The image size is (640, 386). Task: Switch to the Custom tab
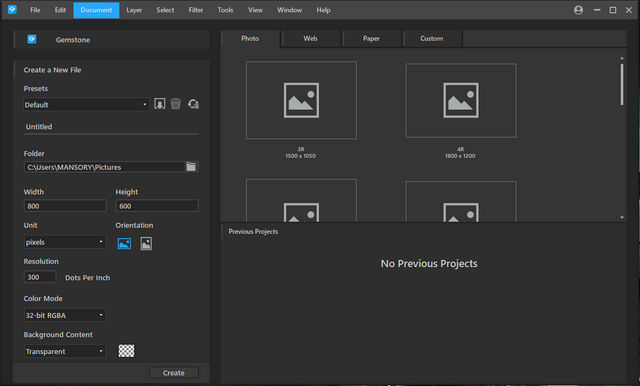[x=432, y=39]
